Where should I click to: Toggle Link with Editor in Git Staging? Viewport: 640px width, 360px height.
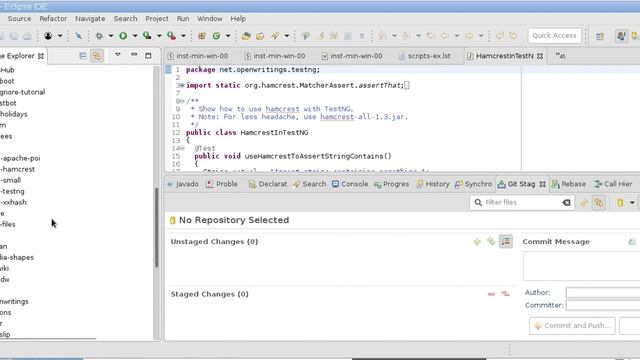(x=599, y=202)
